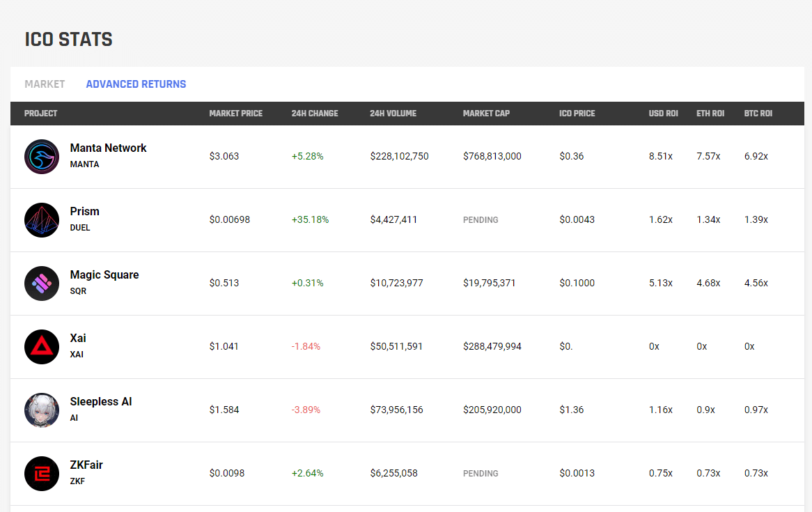Click the Manta Network logo icon
Viewport: 812px width, 512px height.
pyautogui.click(x=42, y=157)
